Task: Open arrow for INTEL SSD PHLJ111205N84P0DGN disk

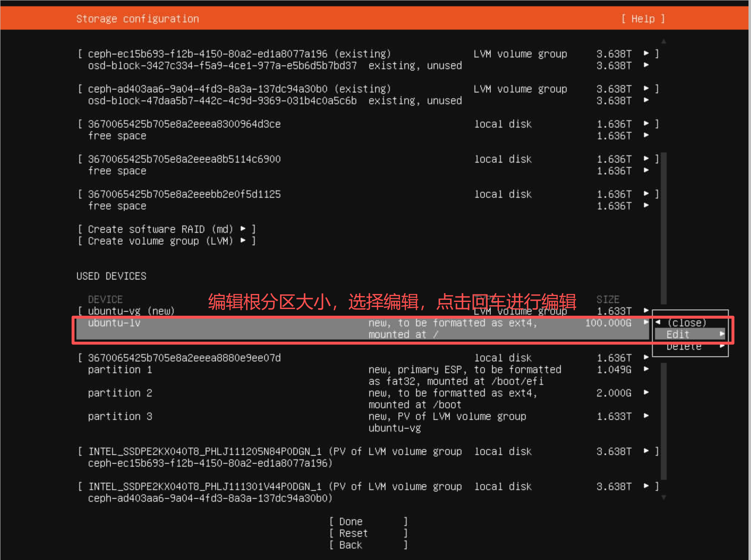Action: click(646, 451)
